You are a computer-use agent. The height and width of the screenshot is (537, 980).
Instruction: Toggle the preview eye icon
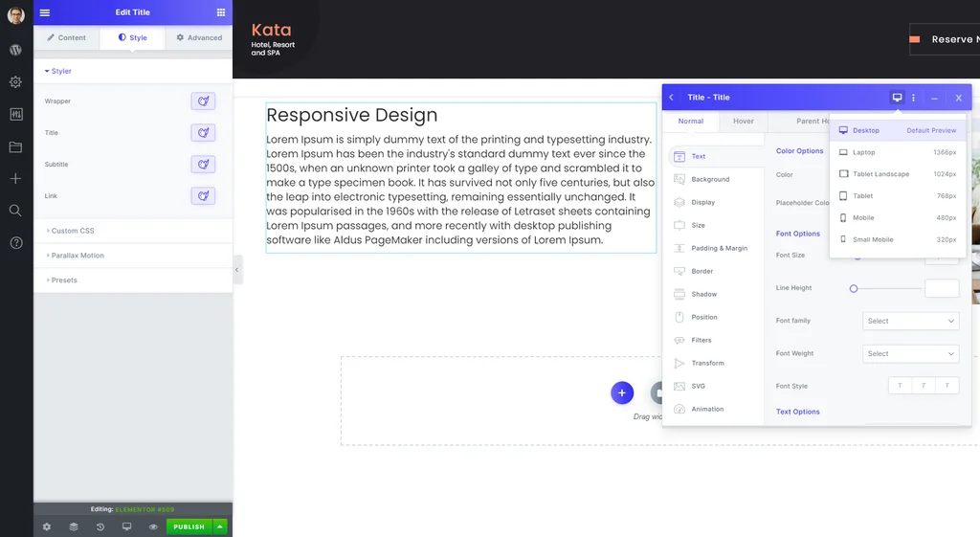(x=153, y=527)
